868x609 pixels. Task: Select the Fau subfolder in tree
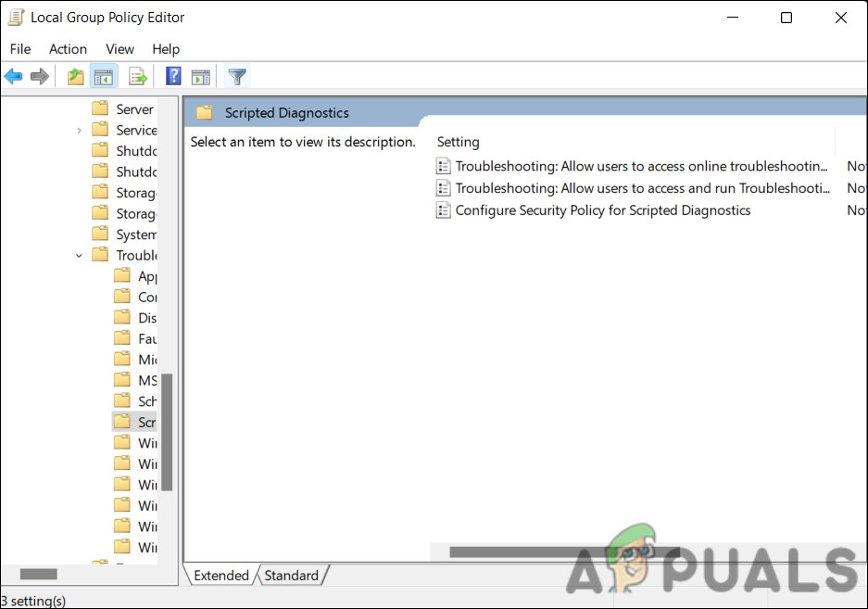(x=135, y=338)
